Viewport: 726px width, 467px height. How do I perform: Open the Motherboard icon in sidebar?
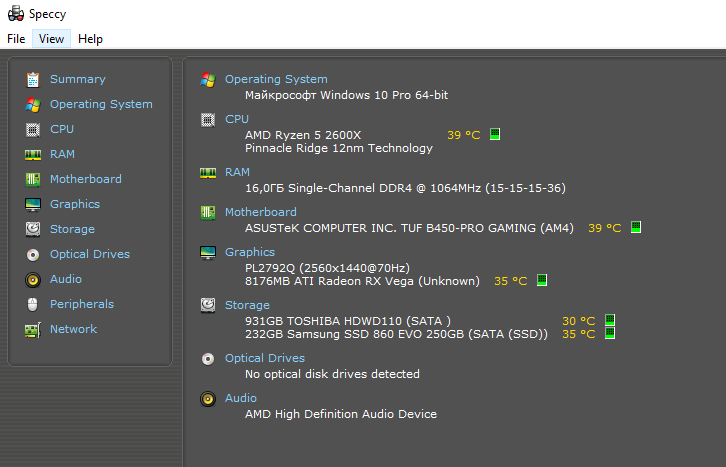33,179
